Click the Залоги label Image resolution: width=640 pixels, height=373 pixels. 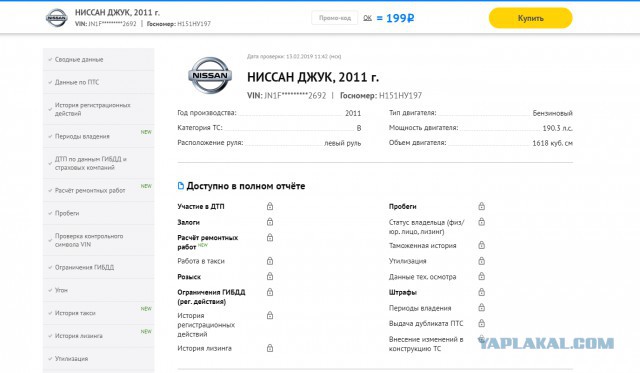pyautogui.click(x=188, y=222)
